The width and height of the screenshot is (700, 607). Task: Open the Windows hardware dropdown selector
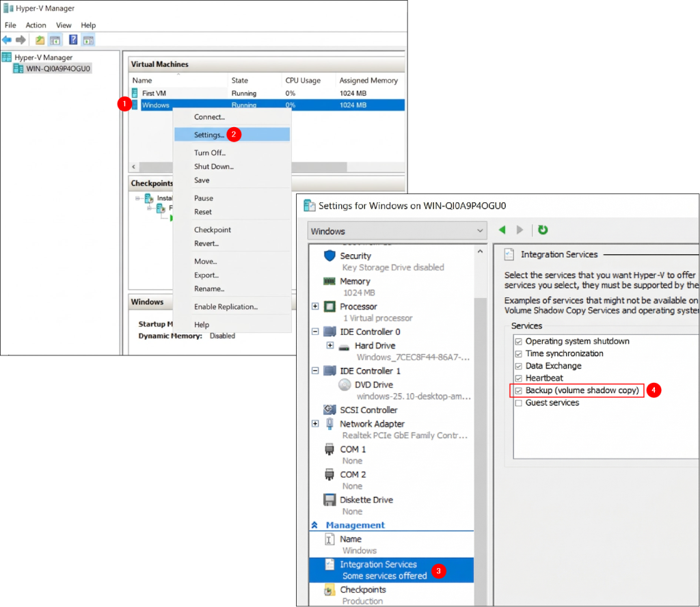pos(479,230)
